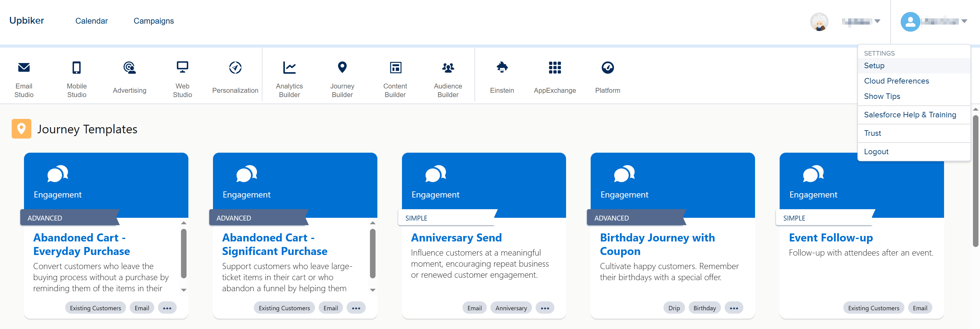Open the Advertising icon
The image size is (980, 329).
(129, 67)
